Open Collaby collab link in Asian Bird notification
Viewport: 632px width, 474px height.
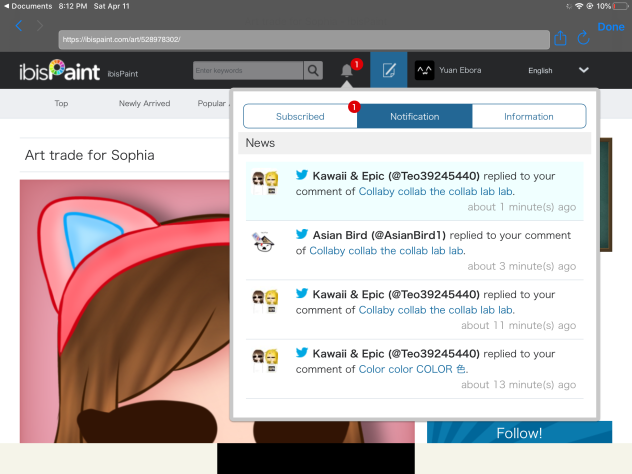coord(386,251)
